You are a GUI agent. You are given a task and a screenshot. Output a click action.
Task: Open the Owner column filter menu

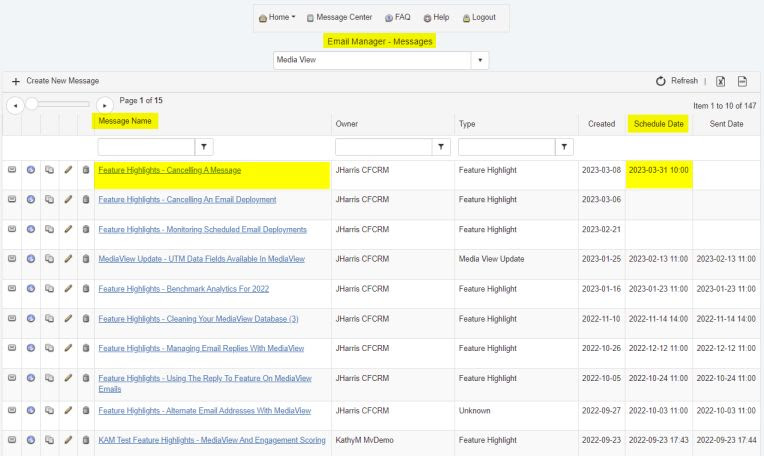441,147
